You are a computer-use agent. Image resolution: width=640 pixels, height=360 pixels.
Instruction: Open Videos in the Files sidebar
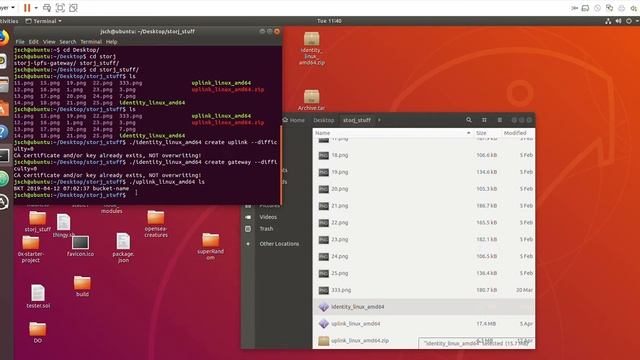[268, 217]
